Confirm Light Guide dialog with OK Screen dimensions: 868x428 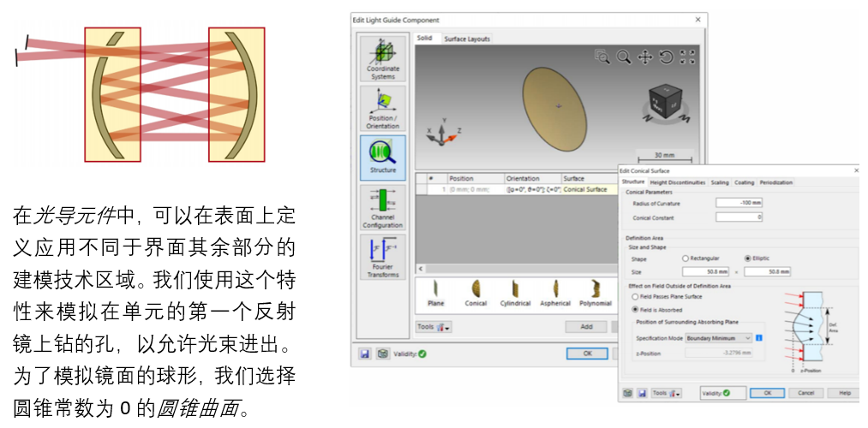point(587,354)
